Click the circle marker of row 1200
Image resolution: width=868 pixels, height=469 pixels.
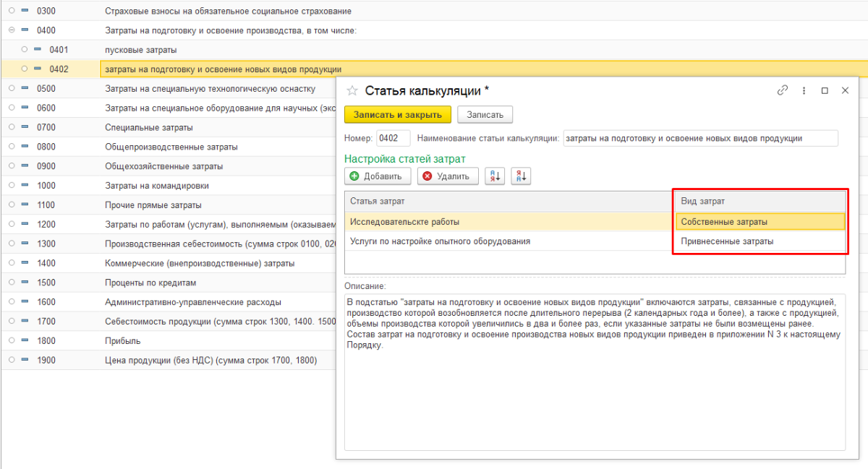11,225
